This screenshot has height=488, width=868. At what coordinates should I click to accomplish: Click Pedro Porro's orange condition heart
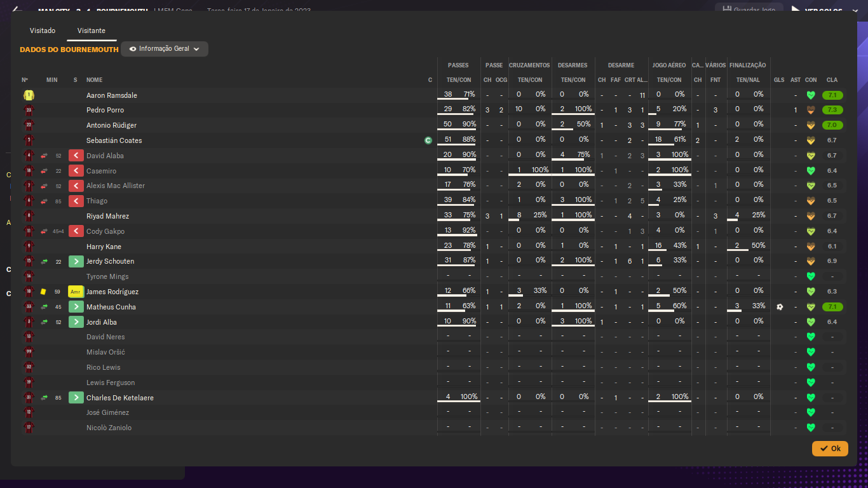tap(811, 110)
